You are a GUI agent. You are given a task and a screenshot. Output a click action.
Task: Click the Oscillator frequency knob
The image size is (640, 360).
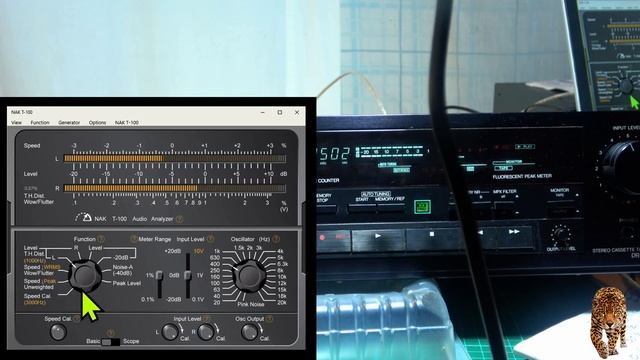[x=249, y=276]
